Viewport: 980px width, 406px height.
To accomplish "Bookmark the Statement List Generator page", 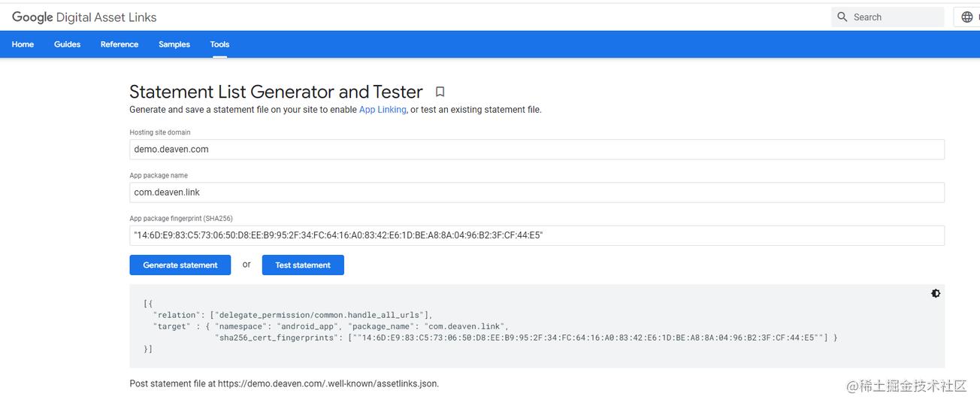I will [440, 92].
